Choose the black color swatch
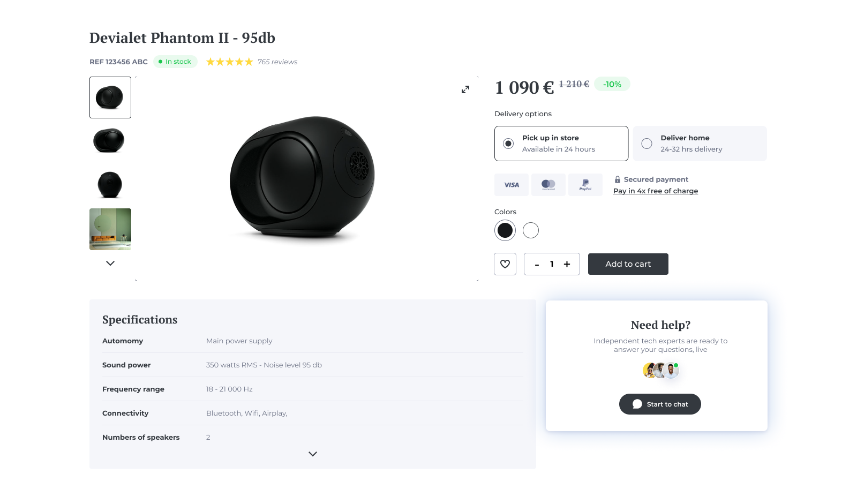Image resolution: width=857 pixels, height=504 pixels. pos(505,230)
